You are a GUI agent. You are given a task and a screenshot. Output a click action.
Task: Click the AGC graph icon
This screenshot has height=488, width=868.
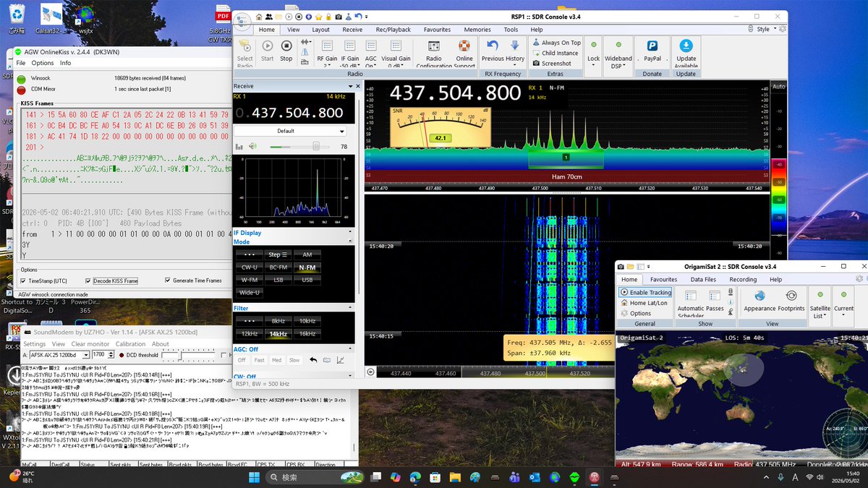coord(340,359)
